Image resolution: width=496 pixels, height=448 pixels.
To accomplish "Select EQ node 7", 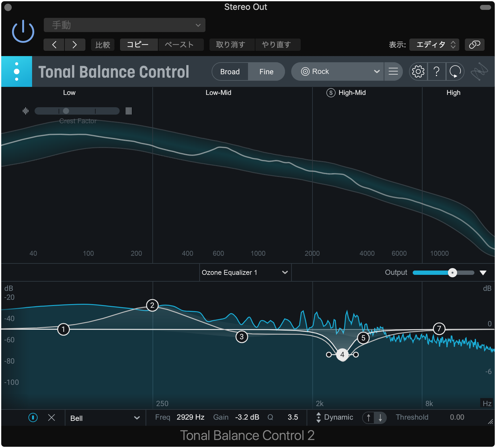I will (x=439, y=329).
